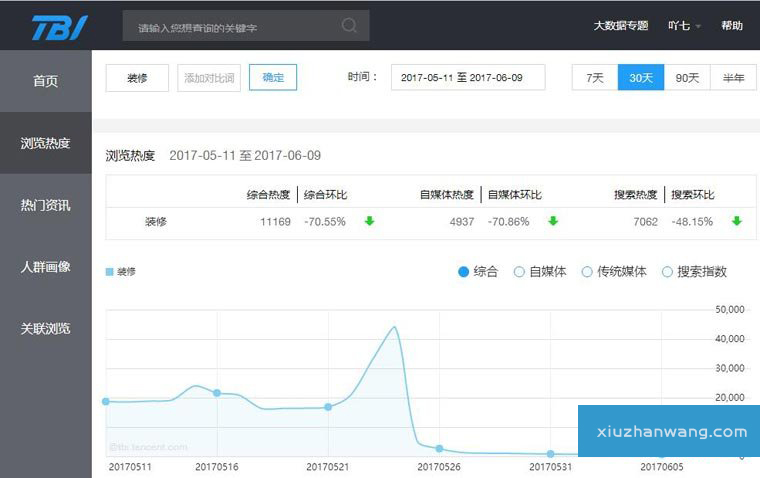Open 首页 in the sidebar
This screenshot has height=478, width=760.
point(45,81)
